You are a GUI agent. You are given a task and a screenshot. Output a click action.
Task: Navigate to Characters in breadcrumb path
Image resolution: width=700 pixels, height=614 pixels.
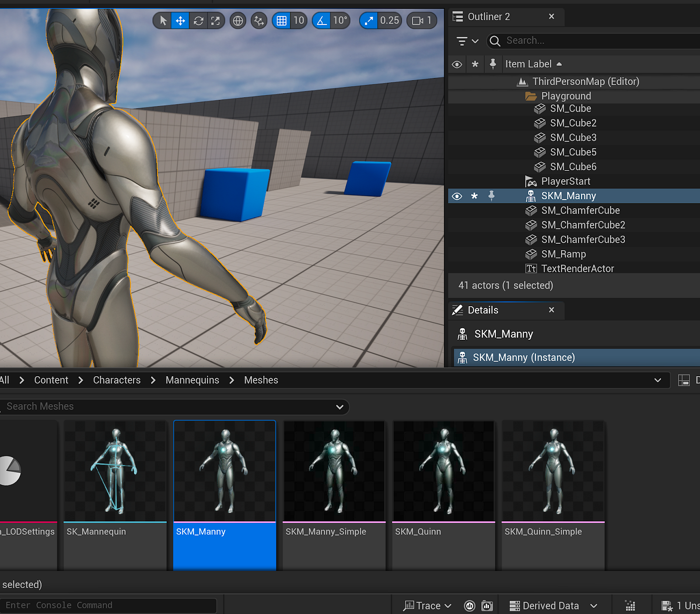(116, 380)
